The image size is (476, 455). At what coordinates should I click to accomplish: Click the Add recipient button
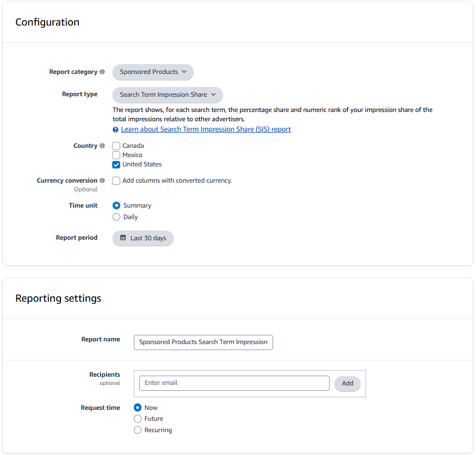click(x=348, y=384)
